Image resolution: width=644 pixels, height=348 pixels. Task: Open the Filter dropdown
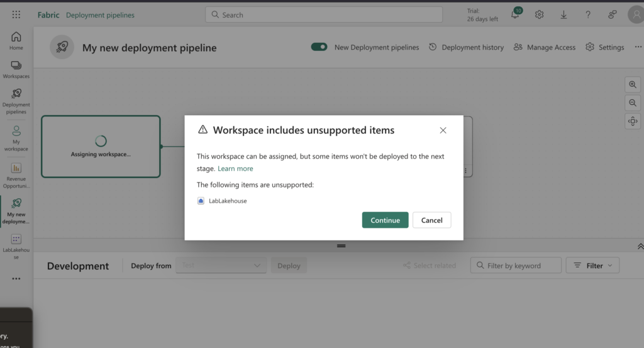(592, 266)
